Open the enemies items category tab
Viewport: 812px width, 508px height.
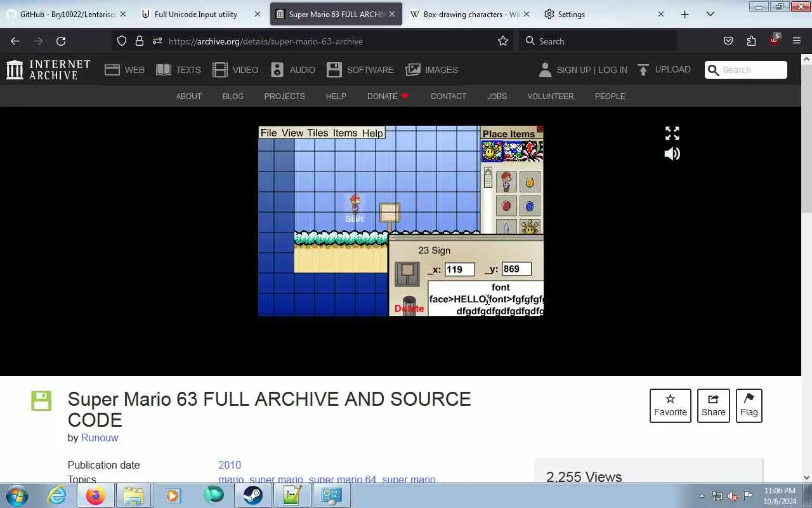point(513,151)
